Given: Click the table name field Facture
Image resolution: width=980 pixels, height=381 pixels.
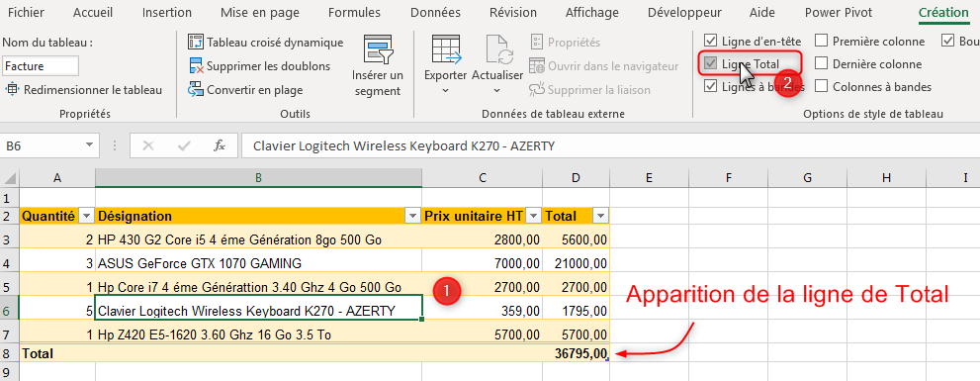Looking at the screenshot, I should click(41, 65).
